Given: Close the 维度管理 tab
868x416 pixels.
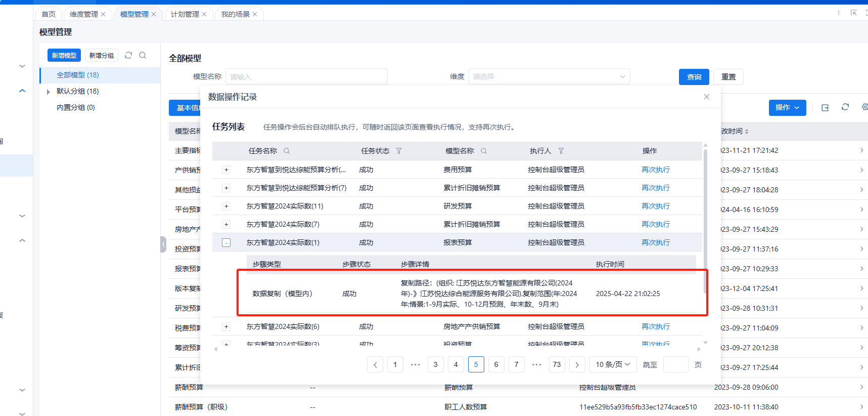Looking at the screenshot, I should [103, 14].
